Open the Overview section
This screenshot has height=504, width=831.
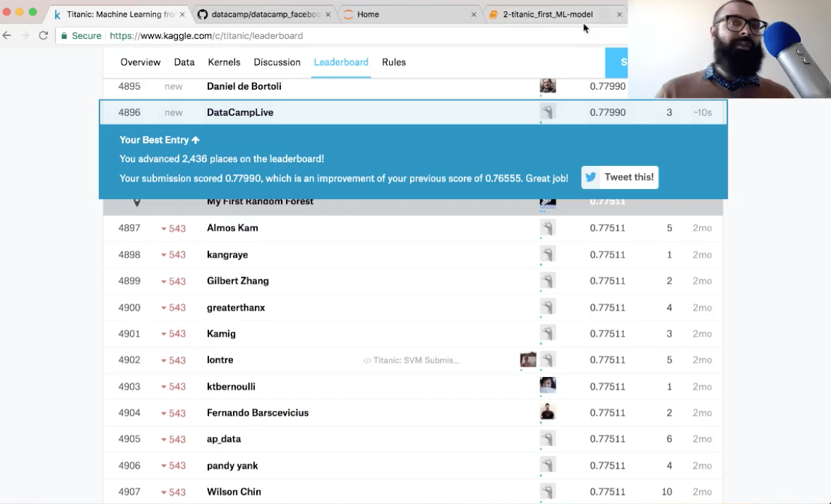(141, 62)
